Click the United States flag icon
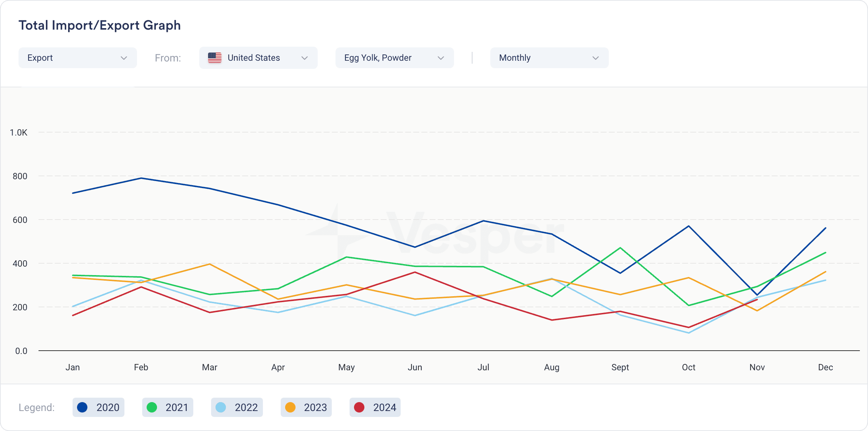Viewport: 868px width, 431px height. coord(215,58)
